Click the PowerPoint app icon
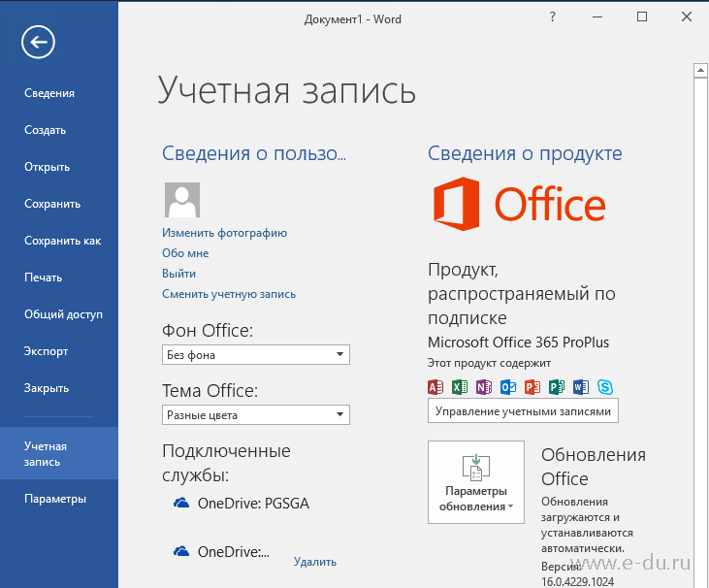This screenshot has width=709, height=588. [532, 387]
